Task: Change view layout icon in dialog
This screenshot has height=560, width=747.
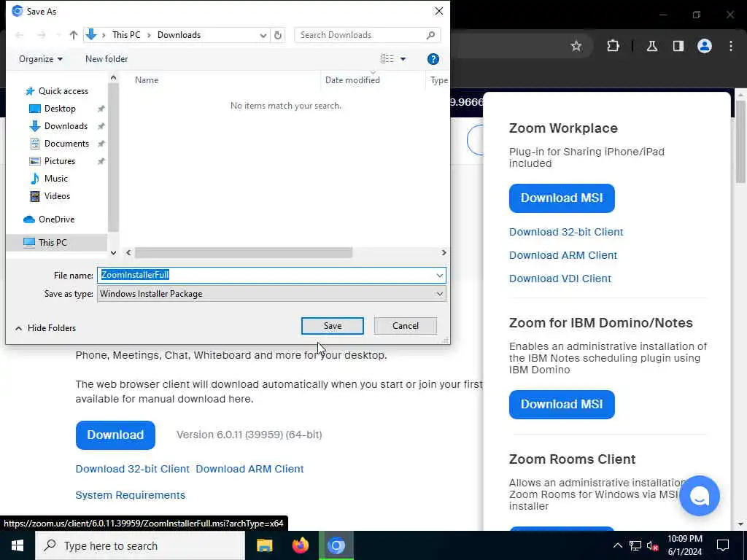Action: coord(387,58)
